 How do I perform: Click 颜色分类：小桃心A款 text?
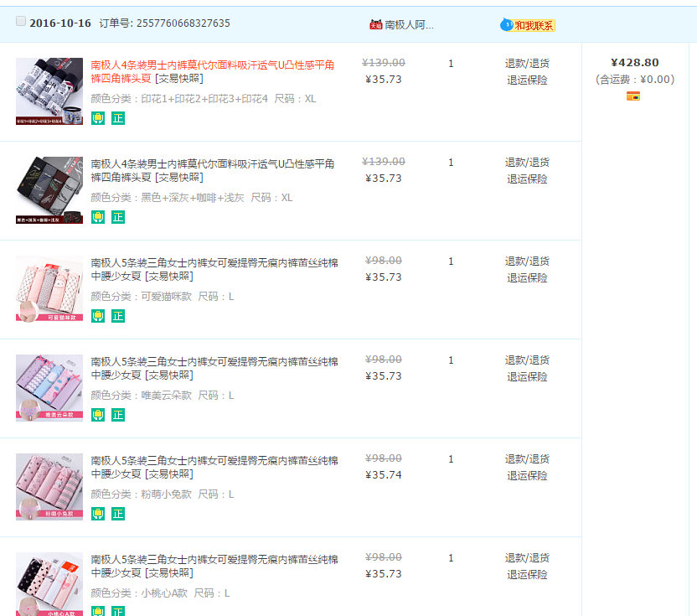pos(139,593)
